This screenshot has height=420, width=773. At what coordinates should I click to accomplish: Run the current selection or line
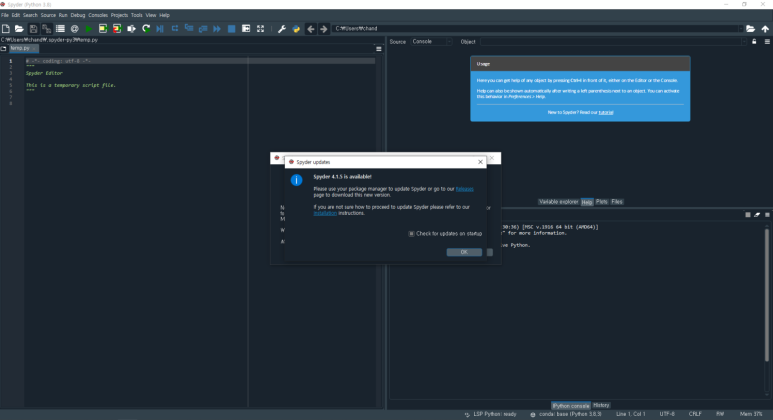[x=131, y=29]
